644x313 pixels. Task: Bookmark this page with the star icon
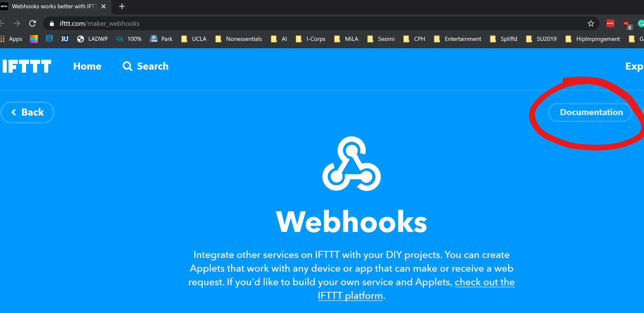(591, 24)
